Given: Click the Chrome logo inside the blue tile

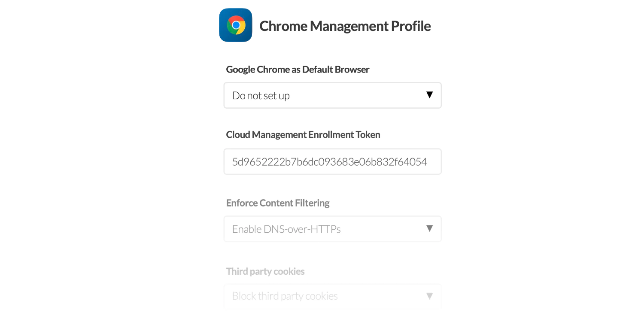Looking at the screenshot, I should (x=236, y=25).
